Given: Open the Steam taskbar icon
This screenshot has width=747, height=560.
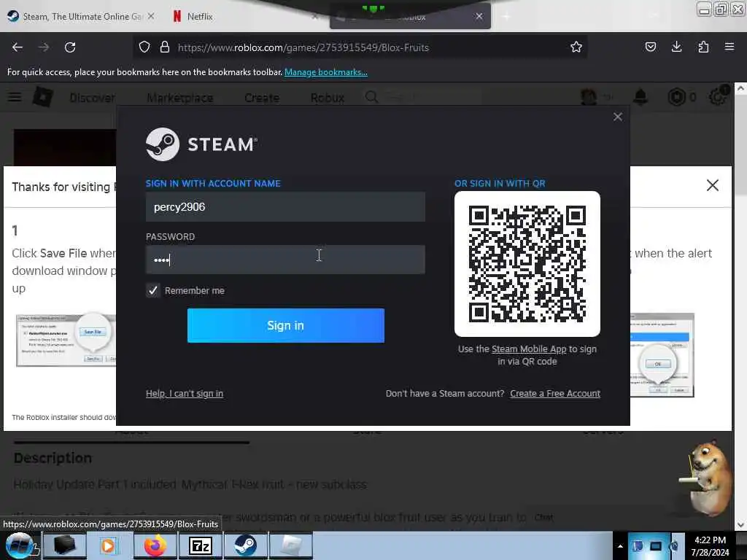Looking at the screenshot, I should 245,545.
